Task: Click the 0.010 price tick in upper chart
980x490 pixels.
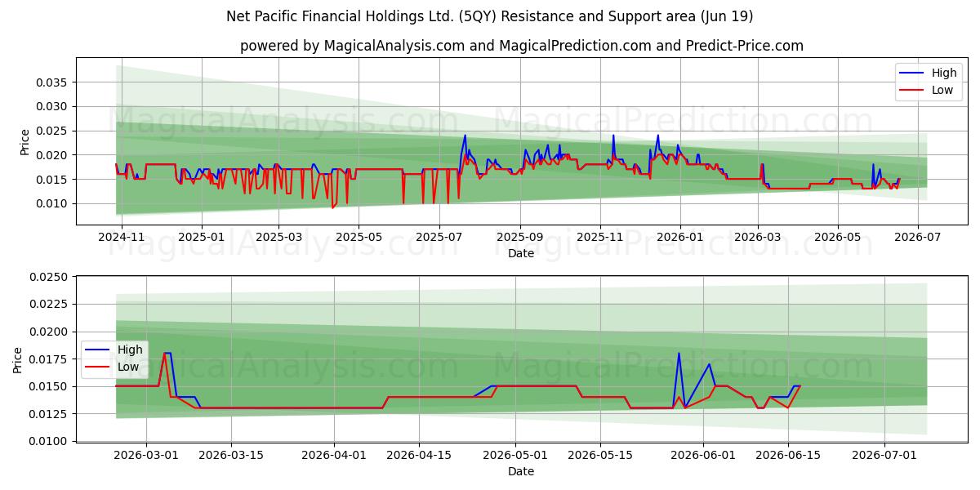Action: click(52, 203)
